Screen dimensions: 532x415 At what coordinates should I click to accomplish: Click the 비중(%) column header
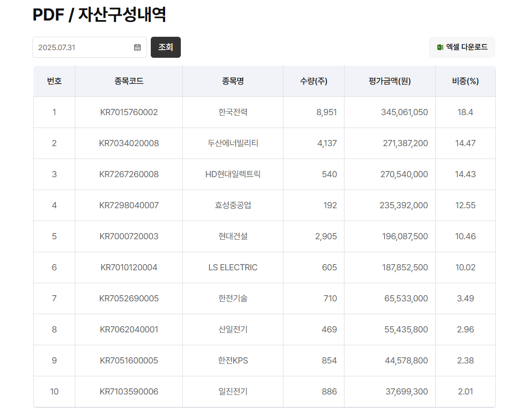click(465, 81)
